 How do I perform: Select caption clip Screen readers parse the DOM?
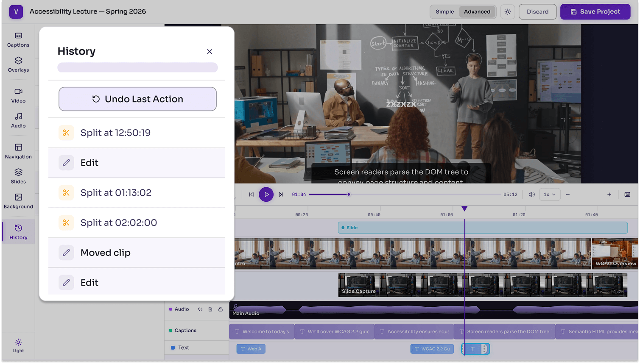(x=505, y=331)
